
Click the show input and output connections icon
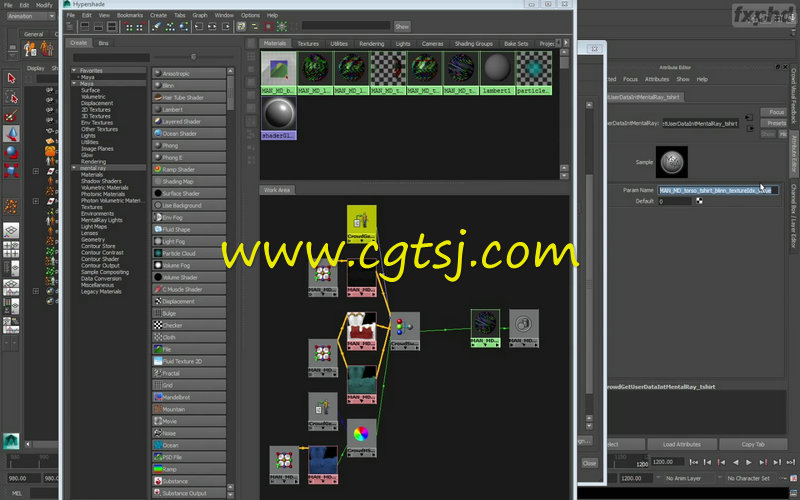point(212,26)
